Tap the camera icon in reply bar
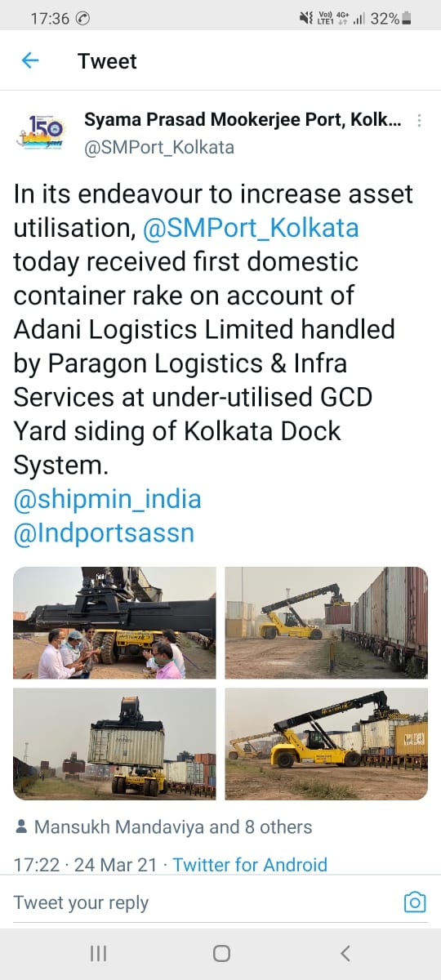The width and height of the screenshot is (441, 980). (x=415, y=902)
